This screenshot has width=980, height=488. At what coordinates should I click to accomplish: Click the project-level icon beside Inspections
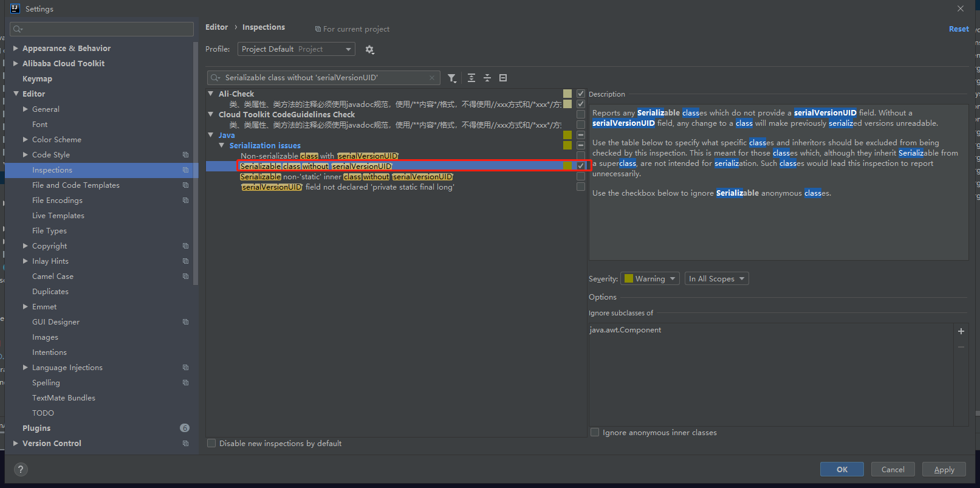[x=186, y=170]
